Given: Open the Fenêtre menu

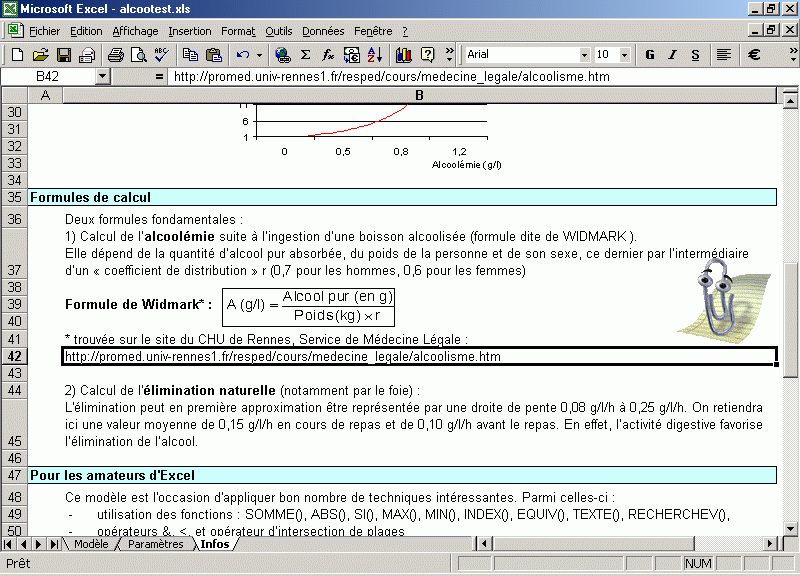Looking at the screenshot, I should [x=373, y=31].
